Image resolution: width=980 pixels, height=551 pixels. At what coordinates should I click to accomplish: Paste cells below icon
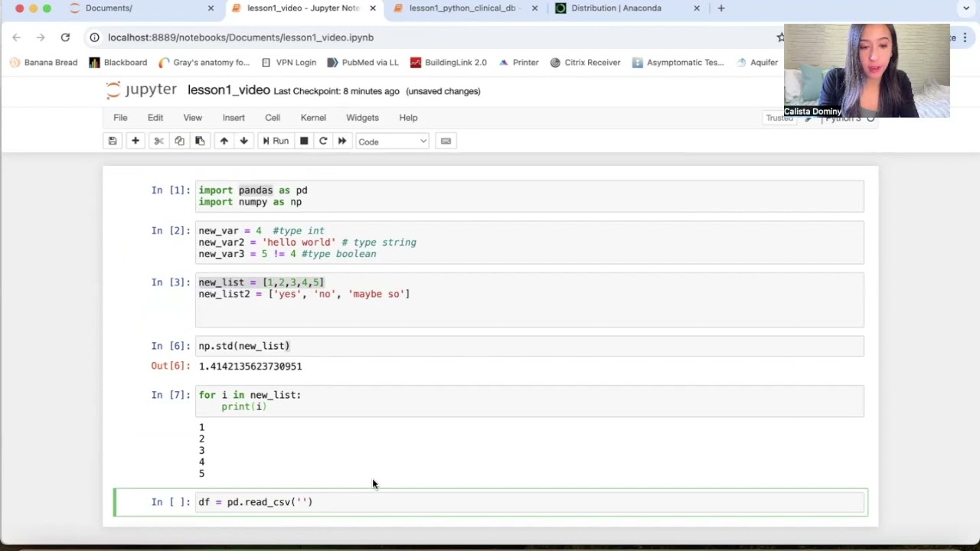pyautogui.click(x=200, y=141)
